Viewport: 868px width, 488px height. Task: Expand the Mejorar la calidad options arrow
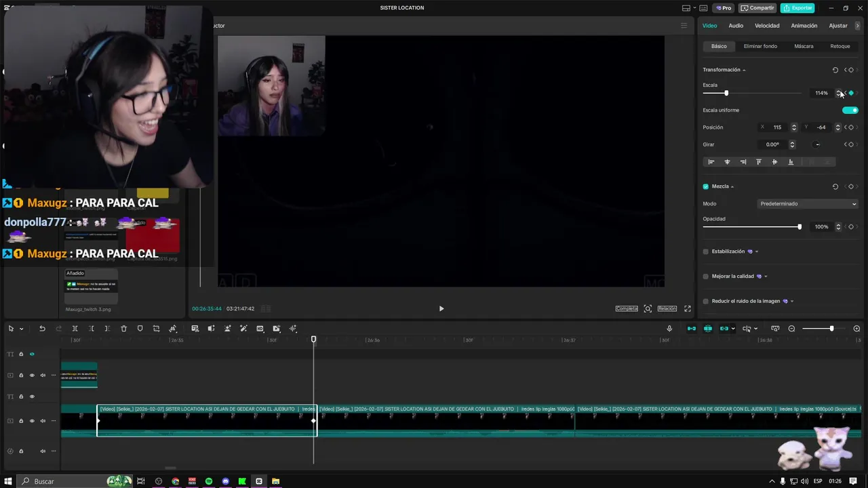coord(766,277)
